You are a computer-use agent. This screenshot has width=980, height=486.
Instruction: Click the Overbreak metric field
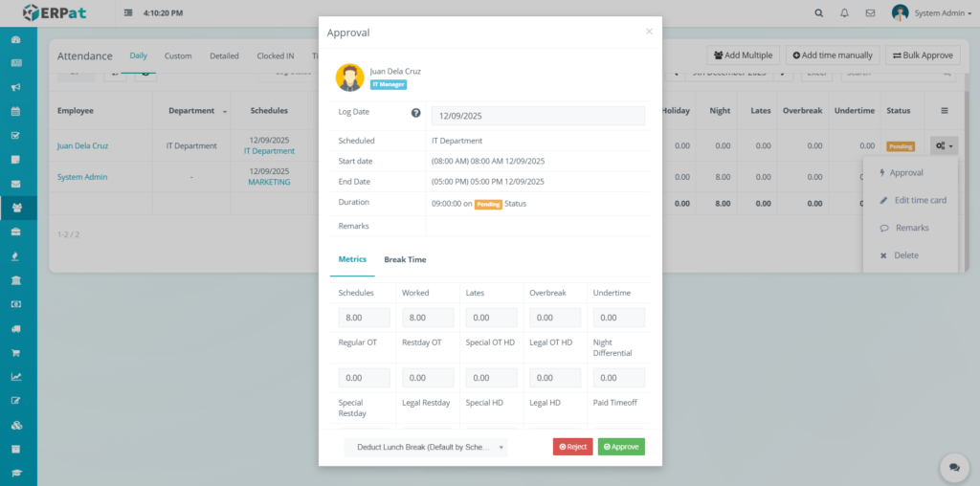pyautogui.click(x=556, y=318)
